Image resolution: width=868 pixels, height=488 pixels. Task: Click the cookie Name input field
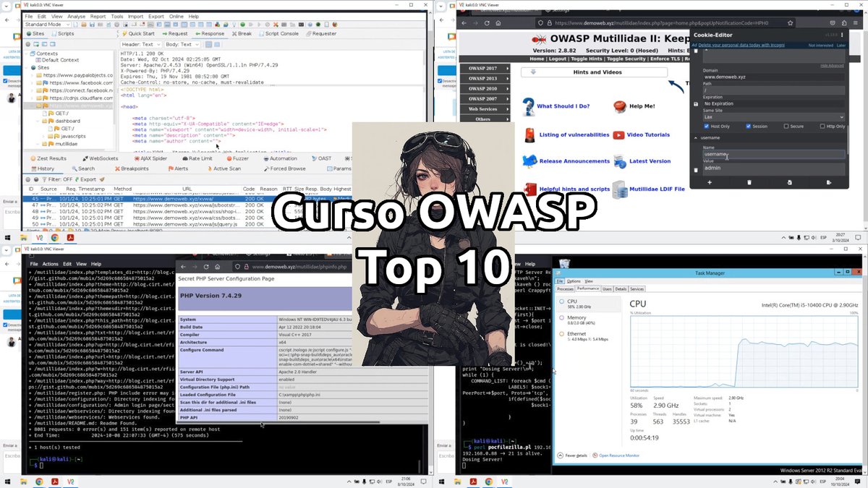[x=774, y=154]
